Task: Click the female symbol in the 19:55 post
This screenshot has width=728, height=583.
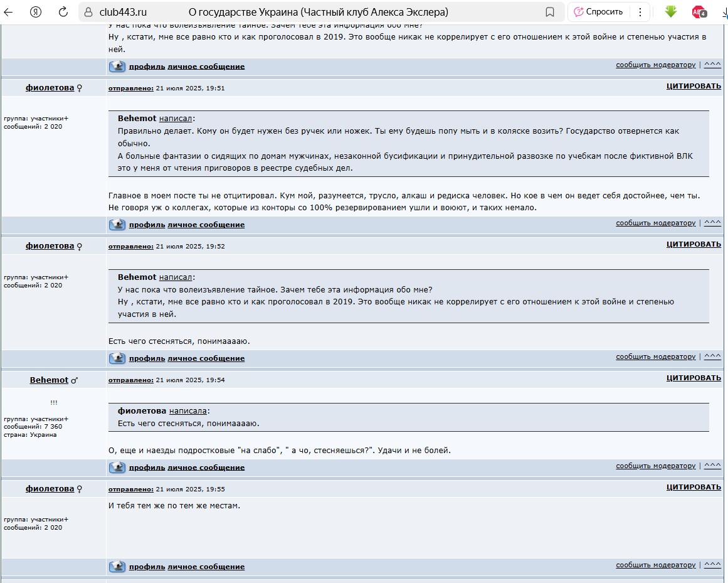Action: click(x=80, y=489)
